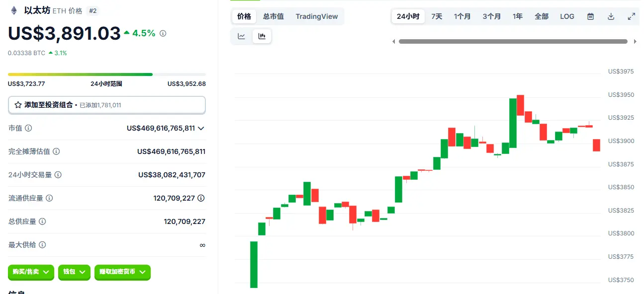Select the 全部 time range
This screenshot has width=644, height=294.
[x=542, y=16]
